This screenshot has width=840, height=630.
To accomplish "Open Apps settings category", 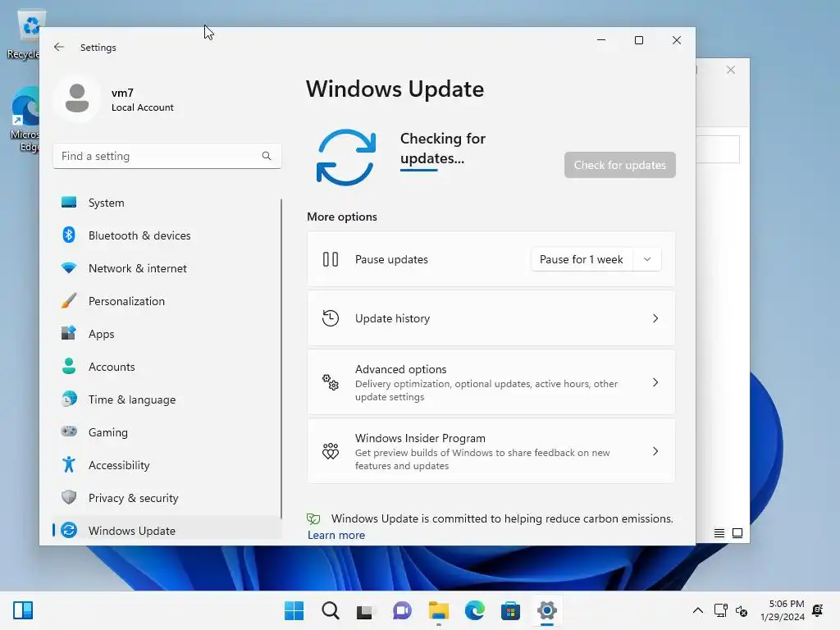I will (x=167, y=334).
